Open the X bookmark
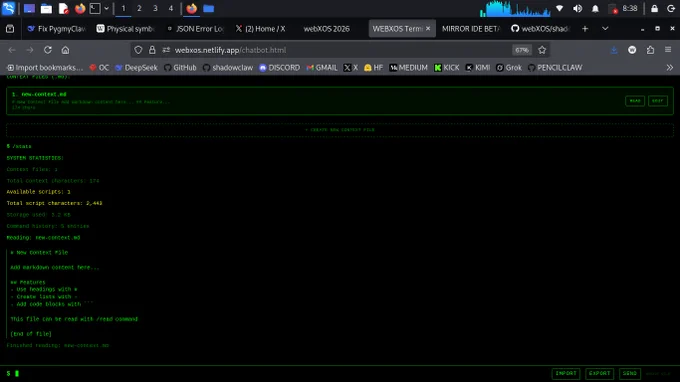The image size is (680, 382). (x=351, y=68)
